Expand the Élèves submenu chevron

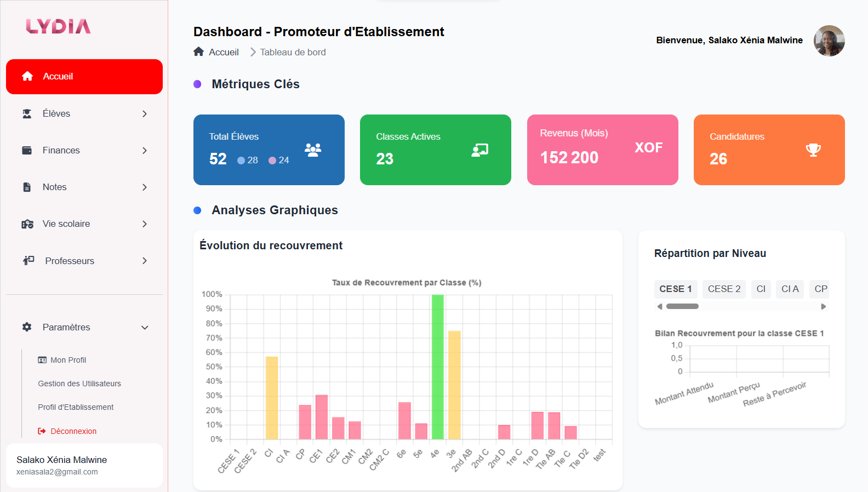pyautogui.click(x=145, y=114)
